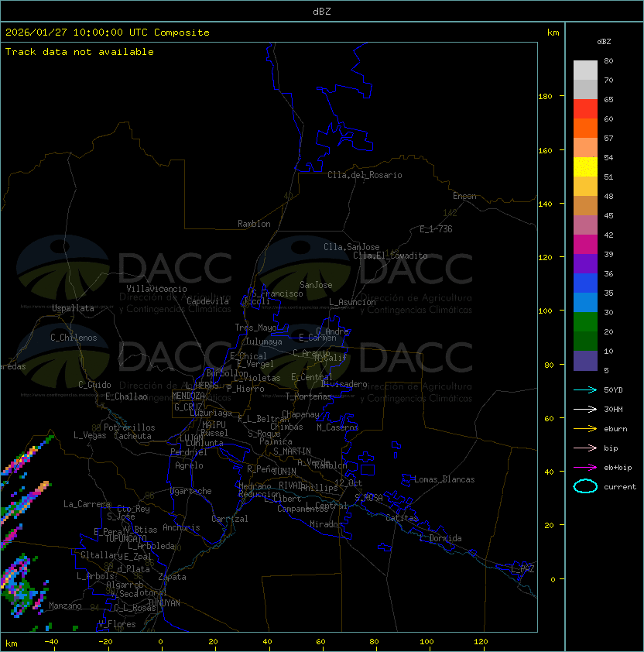Screen dimensions: 644x652
Task: Select the slate-purple lowest dBZ swatch
Action: [585, 361]
